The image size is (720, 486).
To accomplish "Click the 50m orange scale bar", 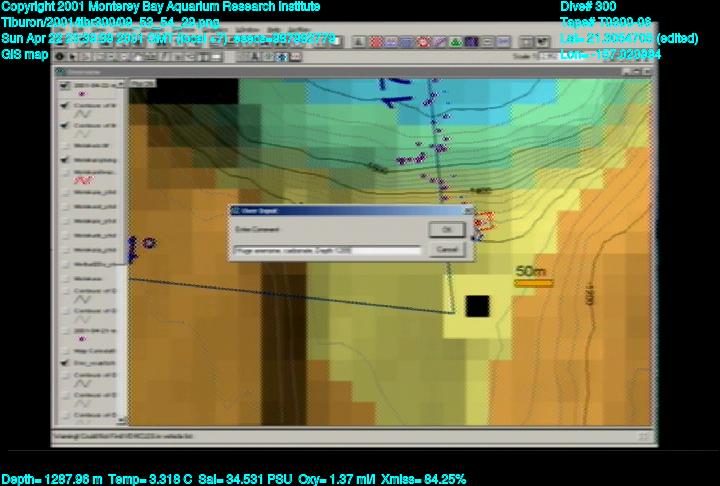I will coord(534,283).
